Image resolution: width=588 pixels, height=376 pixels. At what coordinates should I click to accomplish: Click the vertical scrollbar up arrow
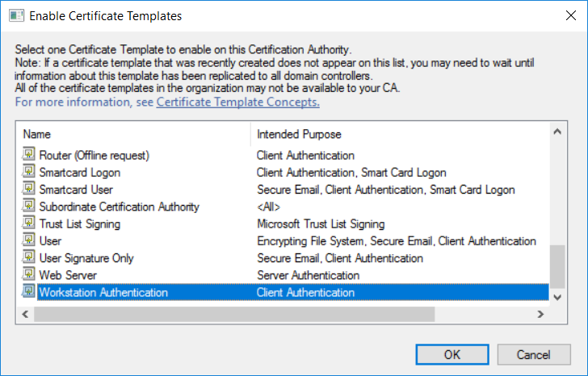tap(557, 132)
